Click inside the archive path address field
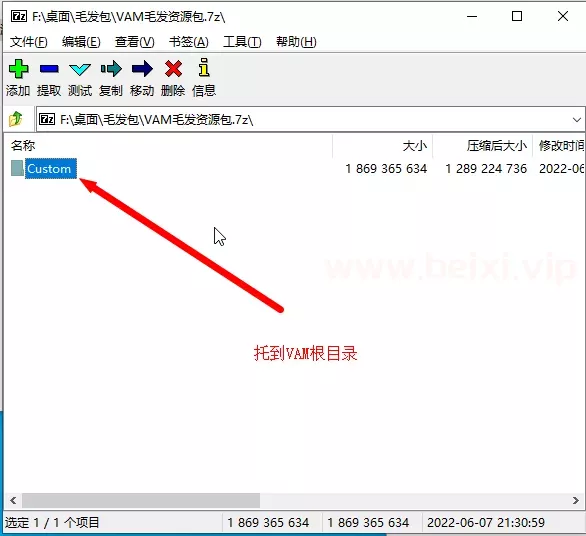This screenshot has height=536, width=586. 310,120
